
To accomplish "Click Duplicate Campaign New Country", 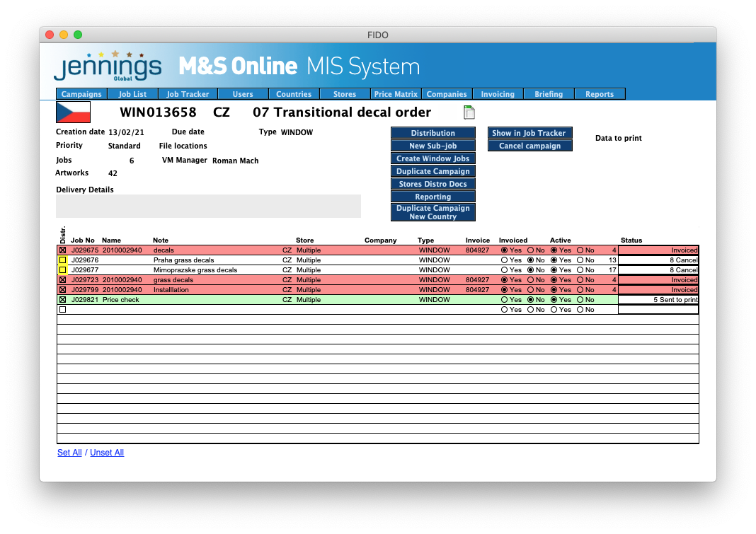I will click(433, 212).
